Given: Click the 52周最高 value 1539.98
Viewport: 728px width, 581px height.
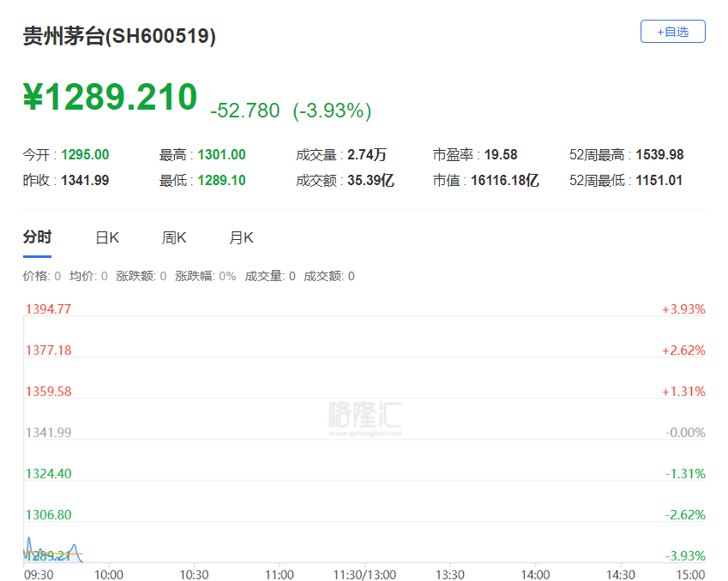Looking at the screenshot, I should pos(659,154).
